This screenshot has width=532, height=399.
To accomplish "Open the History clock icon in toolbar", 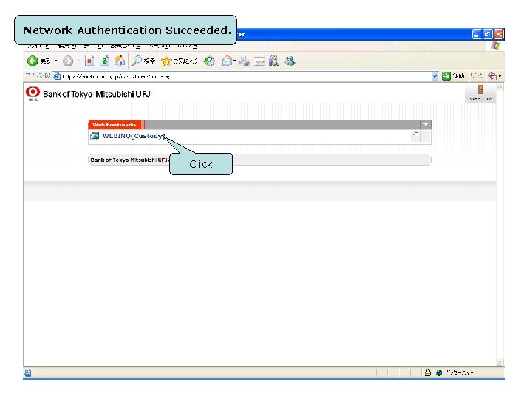I will pos(209,61).
